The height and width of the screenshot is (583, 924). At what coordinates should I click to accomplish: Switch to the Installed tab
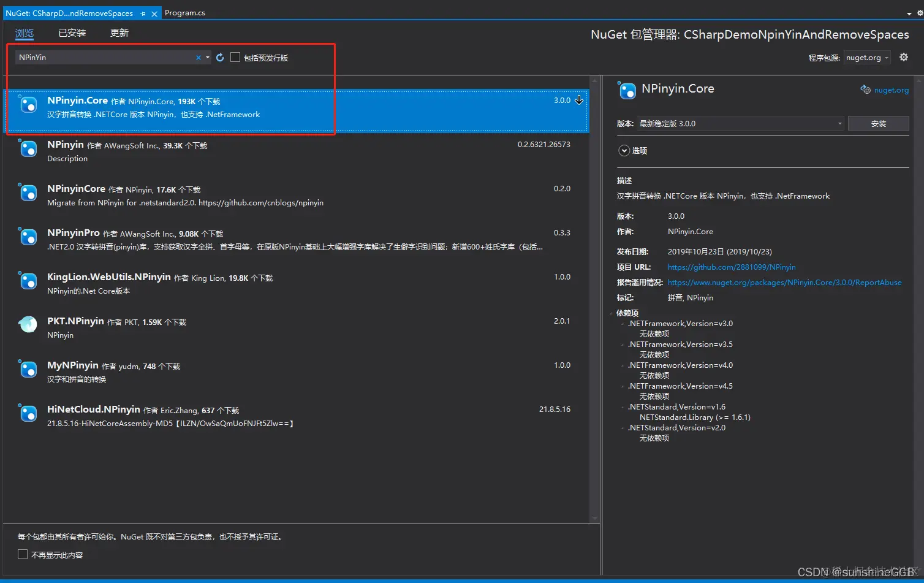pos(72,33)
